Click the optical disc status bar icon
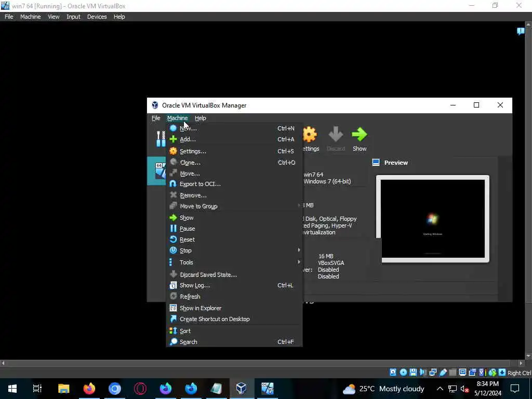This screenshot has width=532, height=399. click(x=403, y=373)
